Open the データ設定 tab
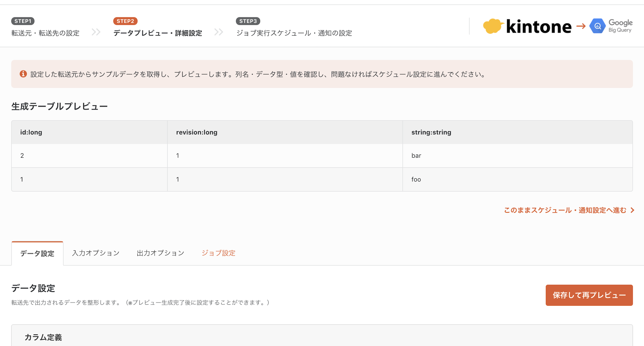Image resolution: width=644 pixels, height=346 pixels. coord(37,253)
